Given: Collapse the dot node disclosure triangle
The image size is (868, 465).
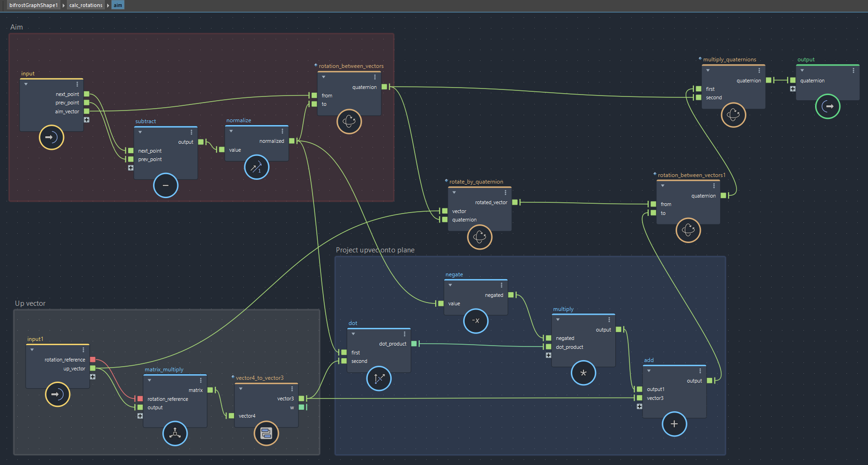Looking at the screenshot, I should click(353, 334).
